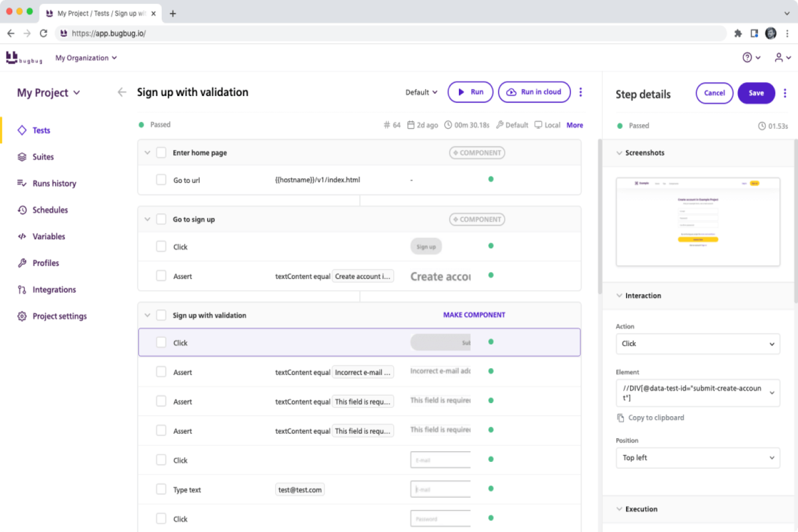Open the Action dropdown showing Click
Viewport: 798px width, 532px height.
698,343
